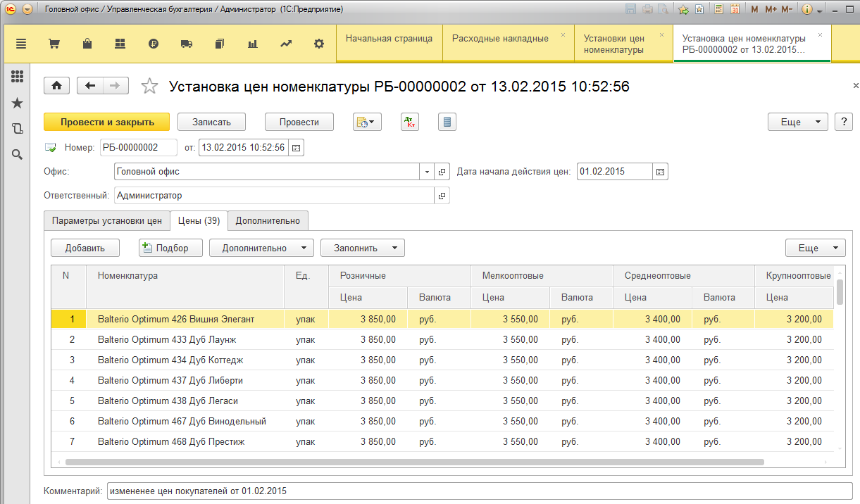Close the Установки цен номенклатуры tab
This screenshot has width=860, height=504.
point(661,35)
